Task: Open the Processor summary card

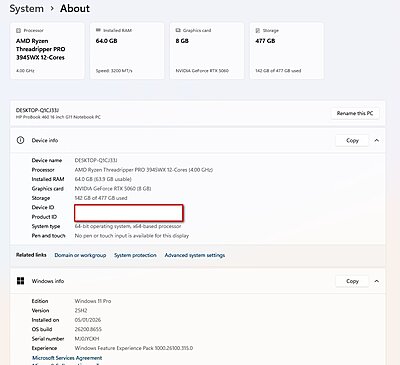Action: coord(47,51)
